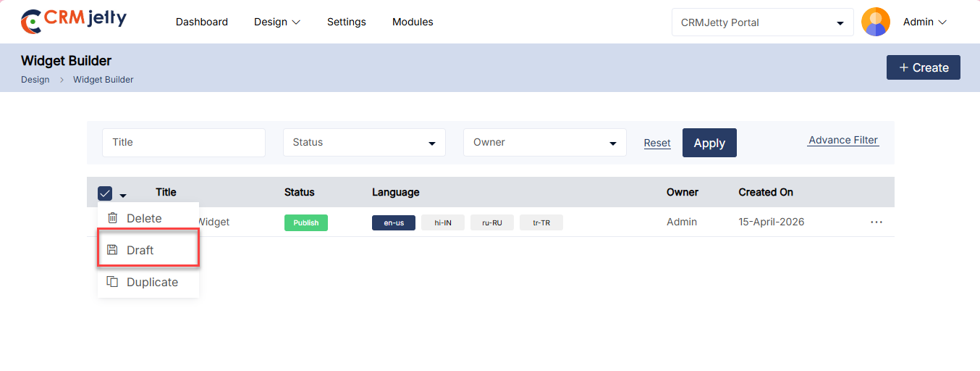
Task: Click the trash icon beside Delete
Action: 112,218
